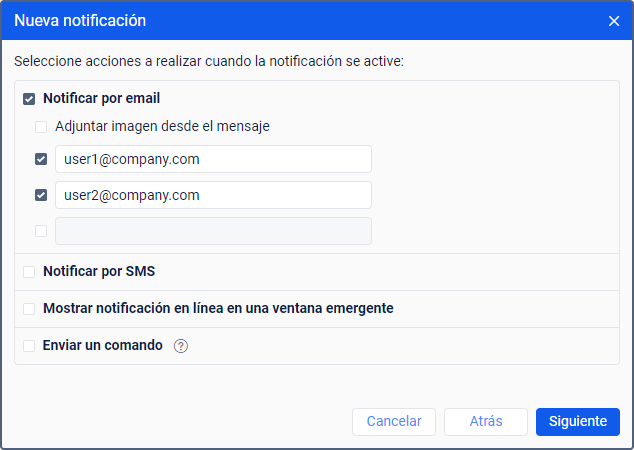The width and height of the screenshot is (634, 450).
Task: Click the help icon beside Enviar un comando
Action: [181, 346]
